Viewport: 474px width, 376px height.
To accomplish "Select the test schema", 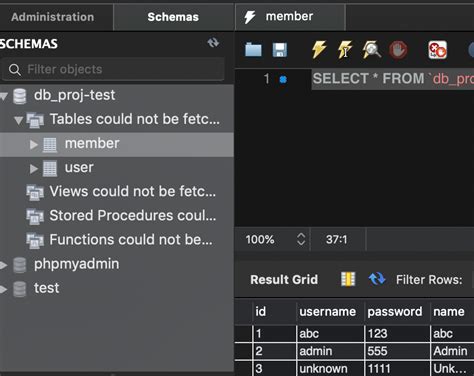I will (47, 288).
